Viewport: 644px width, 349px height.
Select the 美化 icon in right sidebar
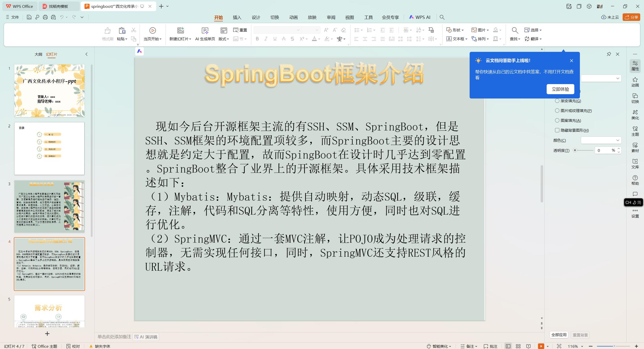point(635,115)
